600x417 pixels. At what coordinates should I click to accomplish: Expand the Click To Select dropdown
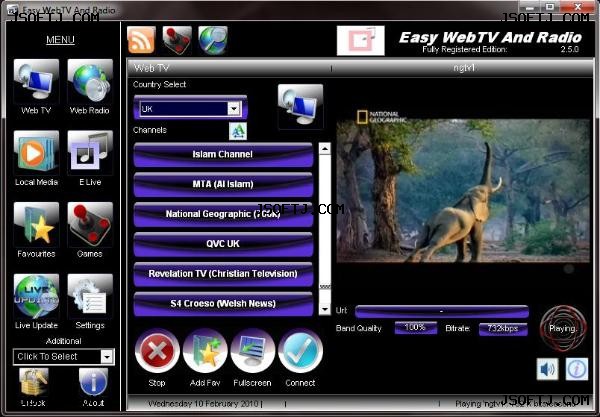coord(107,357)
